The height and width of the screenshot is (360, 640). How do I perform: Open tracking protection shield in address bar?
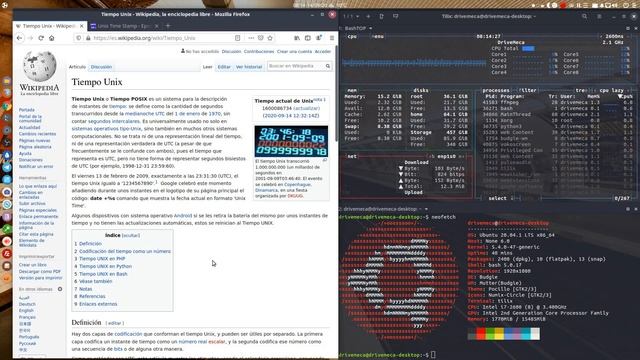(79, 38)
